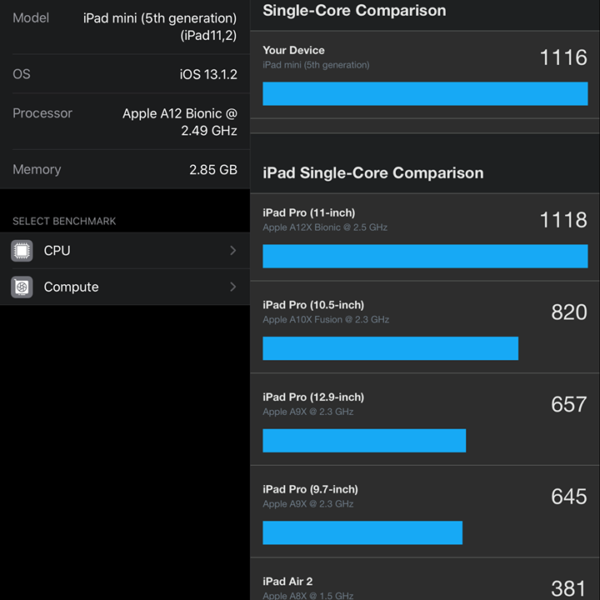This screenshot has width=600, height=600.
Task: Expand the Compute benchmark chevron
Action: pyautogui.click(x=233, y=287)
